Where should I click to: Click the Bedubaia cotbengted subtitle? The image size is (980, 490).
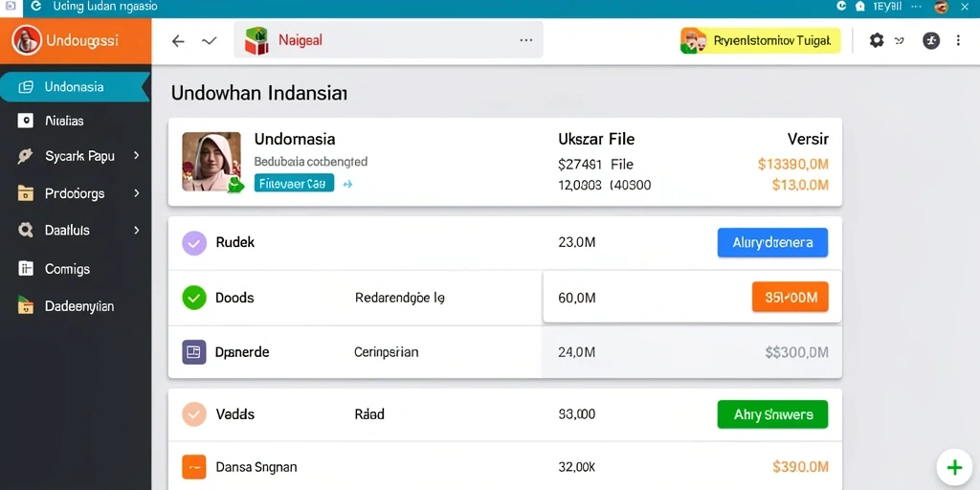pos(311,161)
